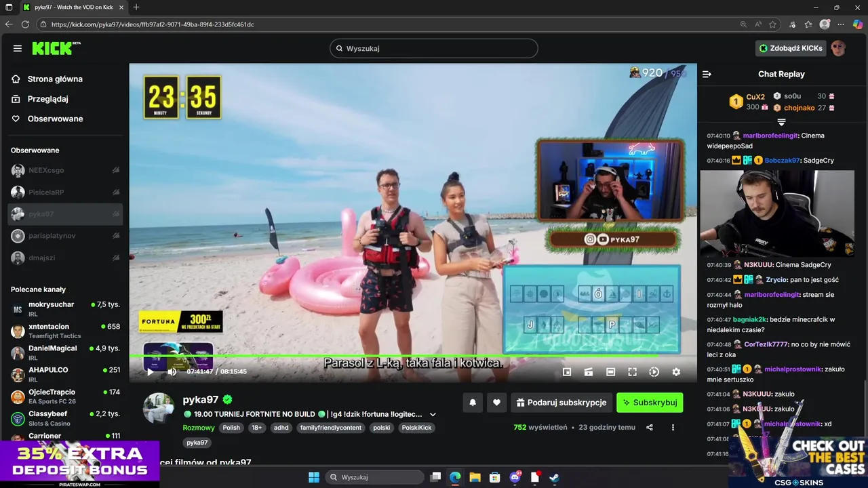Follow pyka97 with heart button
868x488 pixels.
pos(496,403)
